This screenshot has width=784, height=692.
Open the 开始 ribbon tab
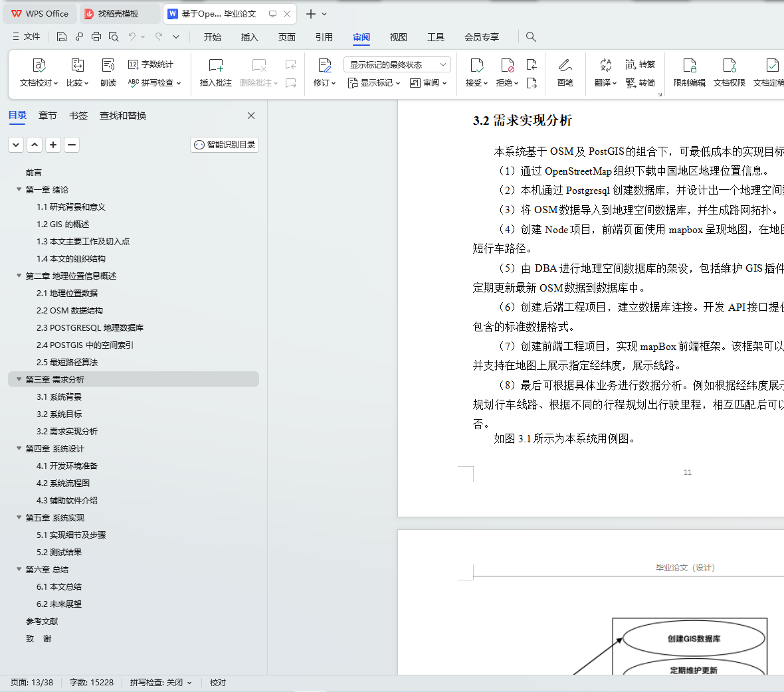pos(213,37)
